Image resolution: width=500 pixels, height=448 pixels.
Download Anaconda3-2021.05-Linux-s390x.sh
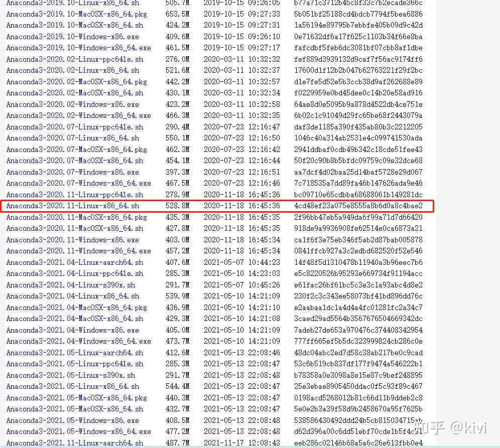click(71, 375)
